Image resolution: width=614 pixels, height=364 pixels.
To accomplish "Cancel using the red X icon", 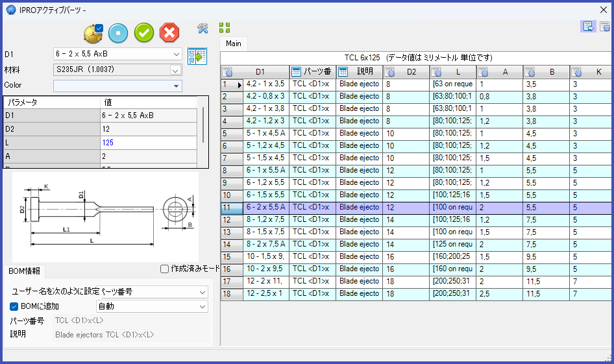I will tap(169, 32).
